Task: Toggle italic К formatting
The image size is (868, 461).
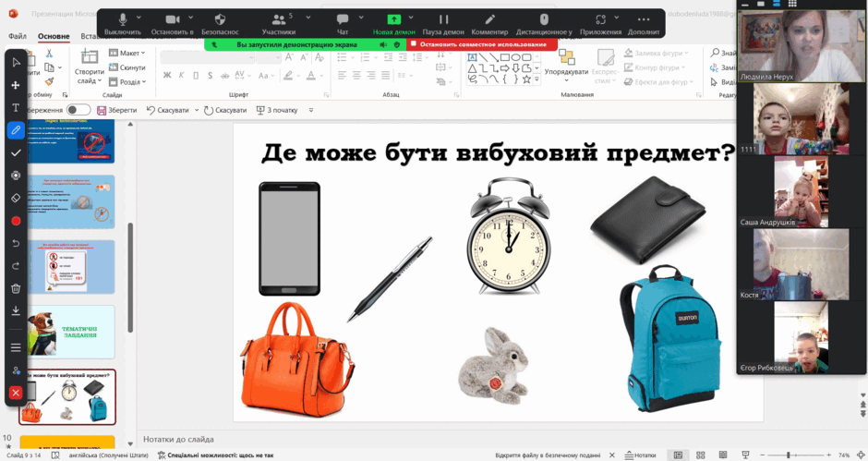Action: (181, 76)
